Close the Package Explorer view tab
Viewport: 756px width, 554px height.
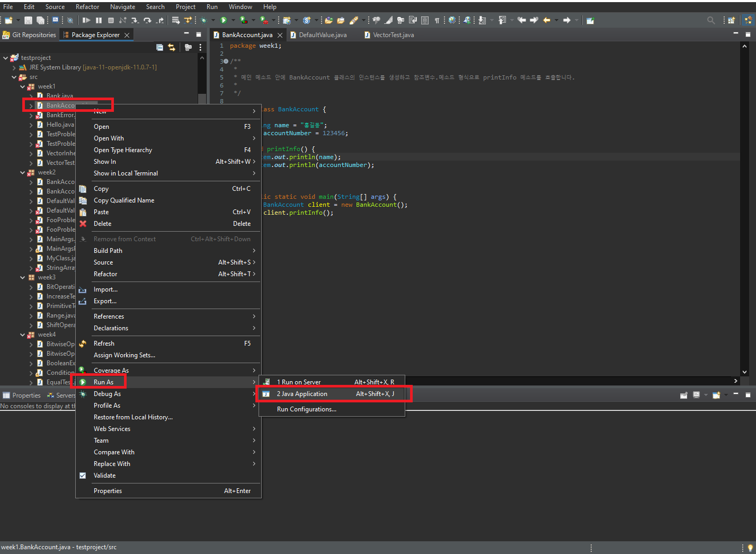click(x=127, y=35)
